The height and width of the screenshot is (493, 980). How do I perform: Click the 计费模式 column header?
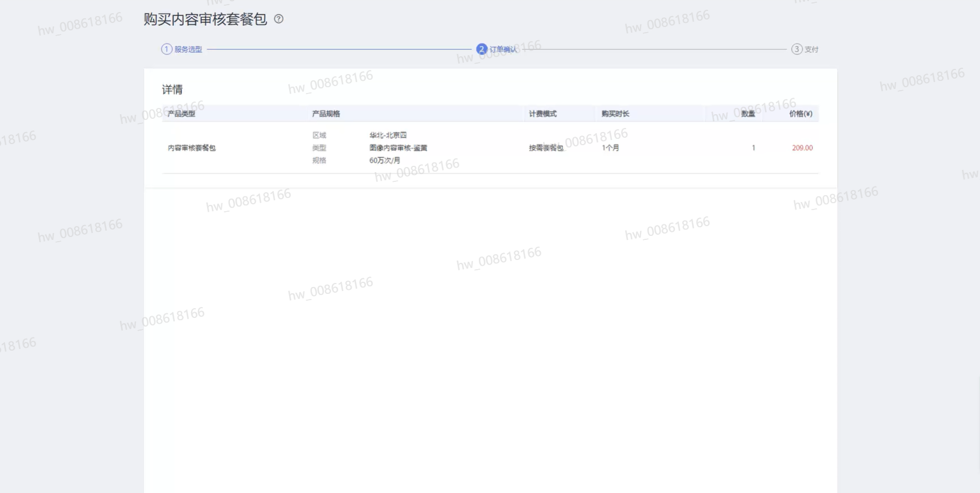(543, 114)
